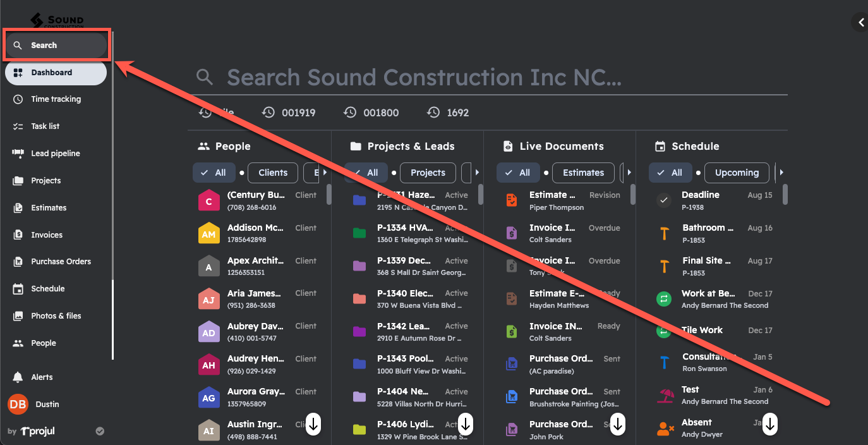The height and width of the screenshot is (445, 868).
Task: Click the Invoices sidebar icon
Action: point(18,235)
